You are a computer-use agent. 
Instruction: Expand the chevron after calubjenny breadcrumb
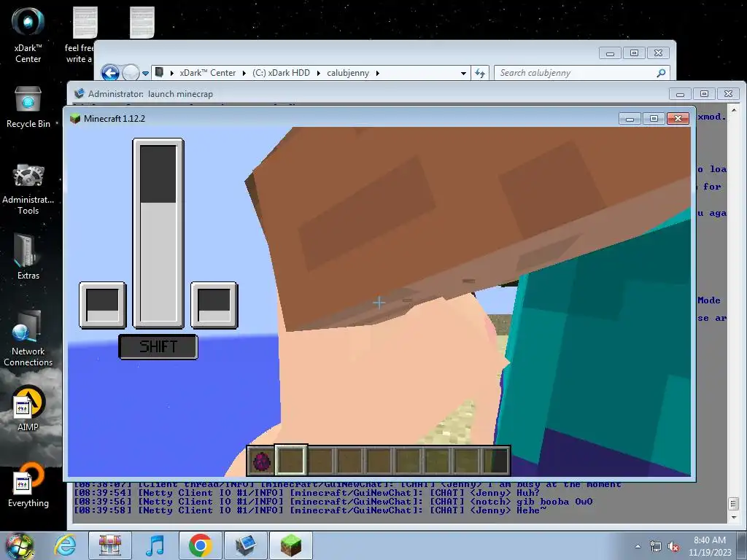377,73
